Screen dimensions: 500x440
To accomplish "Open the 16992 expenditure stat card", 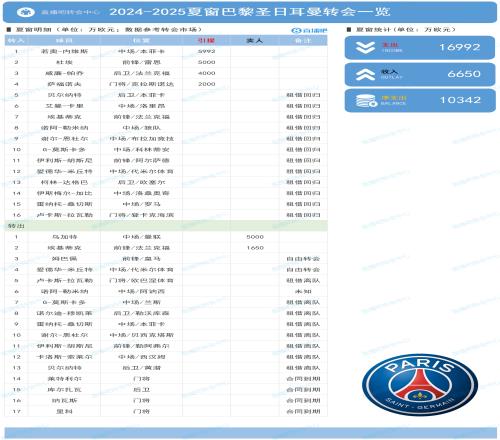I will point(420,48).
